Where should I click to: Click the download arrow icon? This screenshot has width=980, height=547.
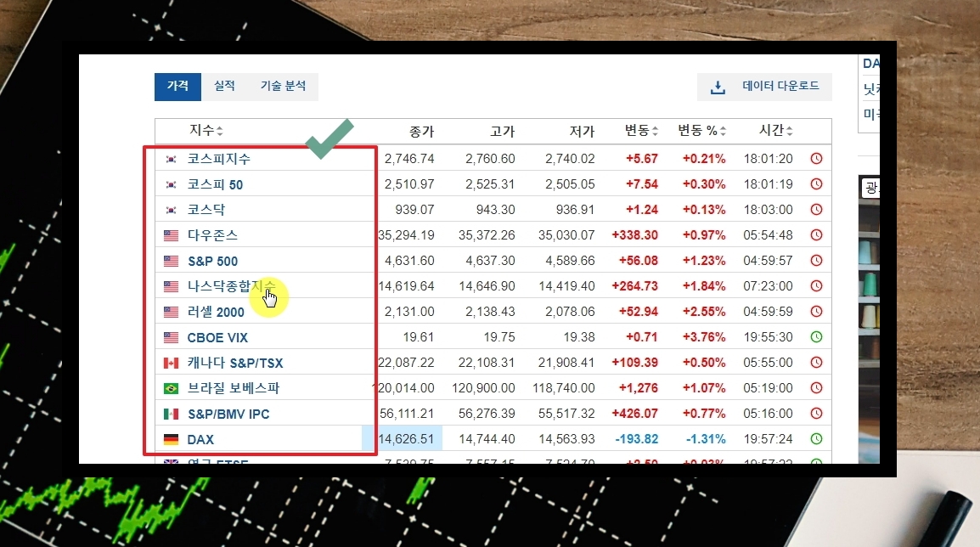pos(718,87)
